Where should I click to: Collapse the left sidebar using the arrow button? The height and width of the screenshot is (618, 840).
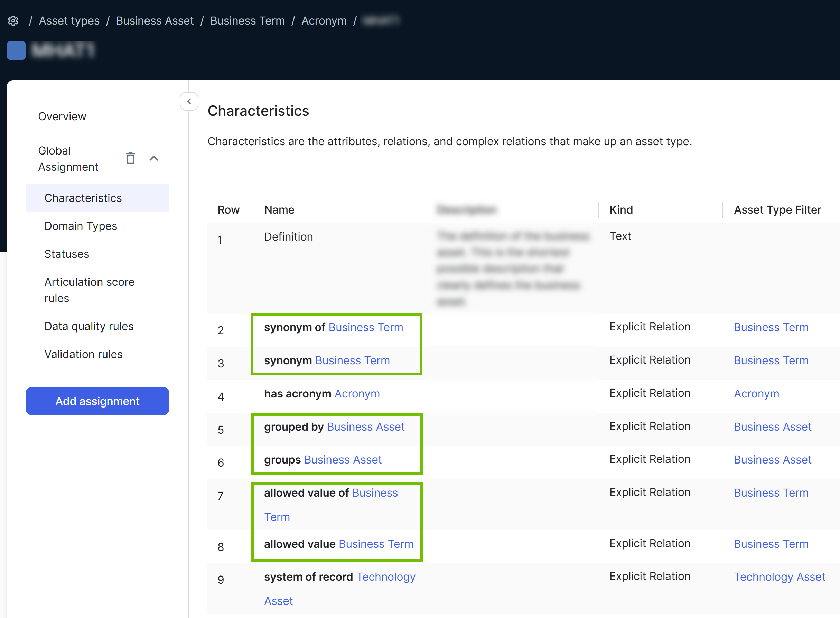click(x=189, y=101)
